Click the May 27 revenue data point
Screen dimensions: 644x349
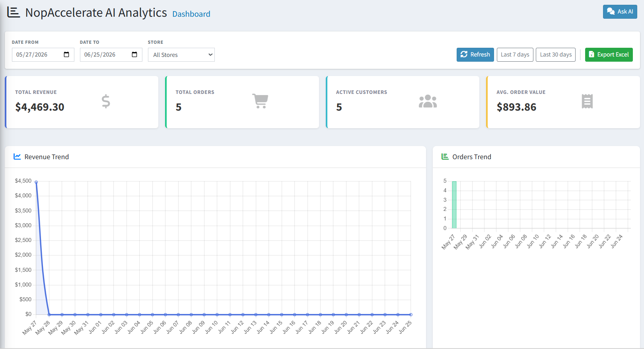coord(36,182)
